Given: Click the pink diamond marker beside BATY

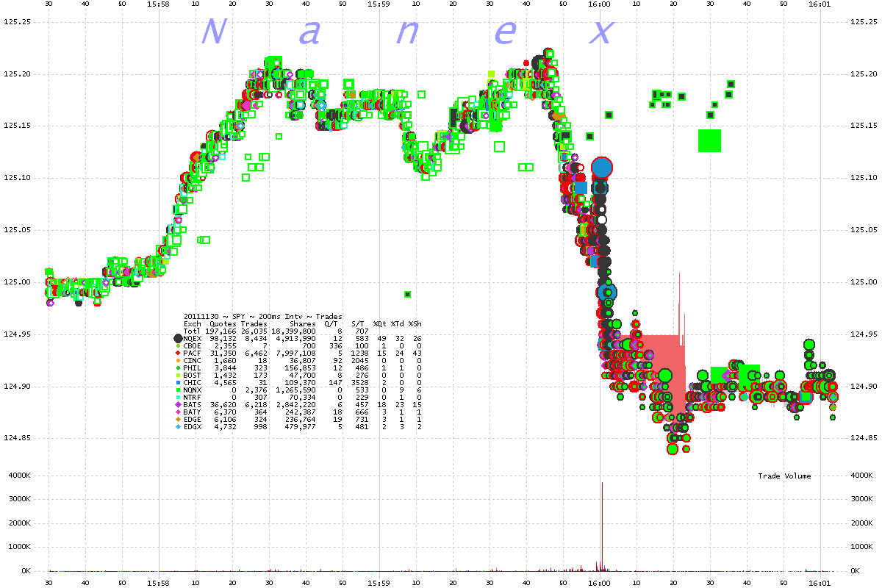Looking at the screenshot, I should point(177,412).
